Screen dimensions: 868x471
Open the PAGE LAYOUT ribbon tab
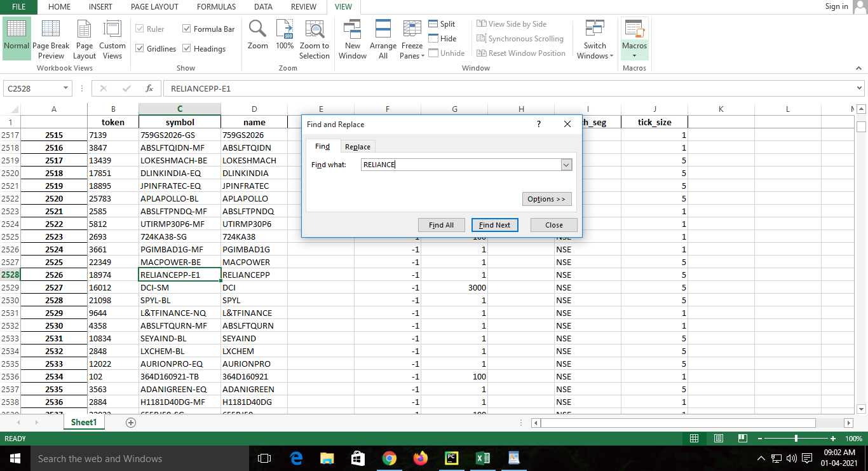pyautogui.click(x=154, y=7)
